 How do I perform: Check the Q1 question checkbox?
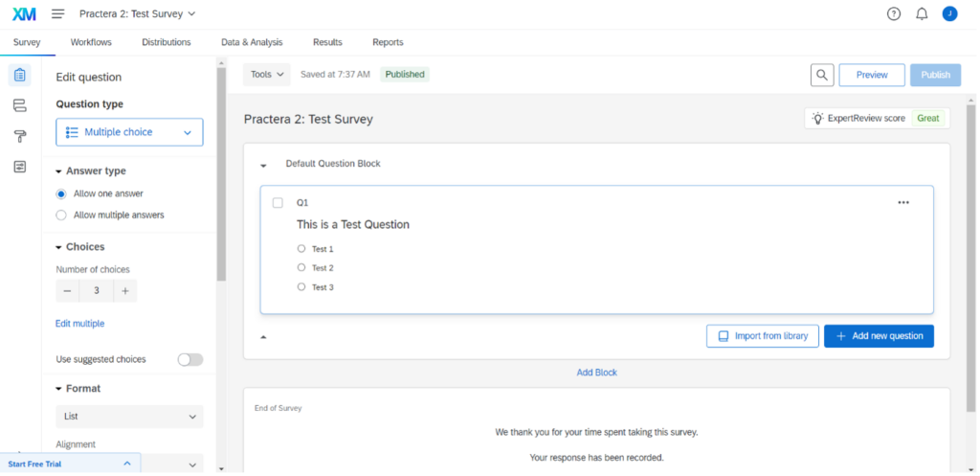[278, 203]
